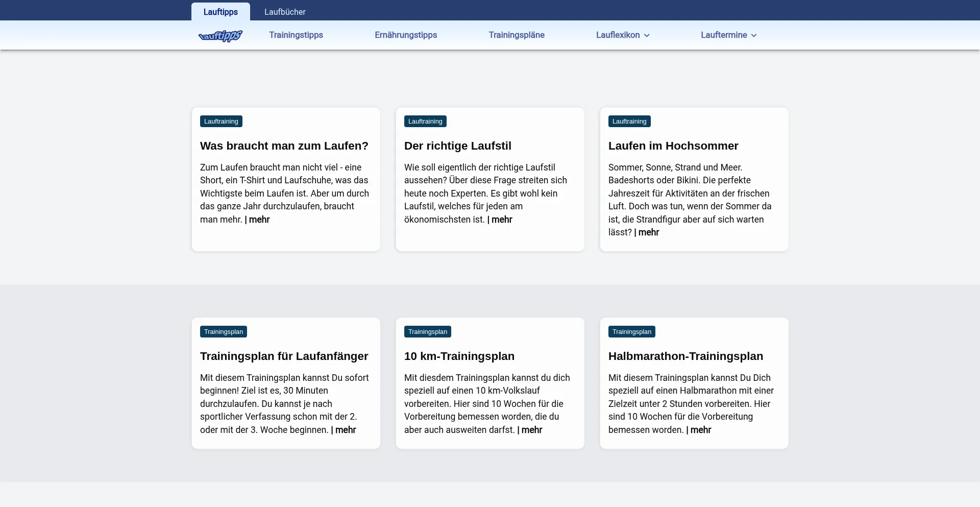Follow 'mehr' link in 10 km-Trainingsplan card
This screenshot has width=980, height=507.
531,430
